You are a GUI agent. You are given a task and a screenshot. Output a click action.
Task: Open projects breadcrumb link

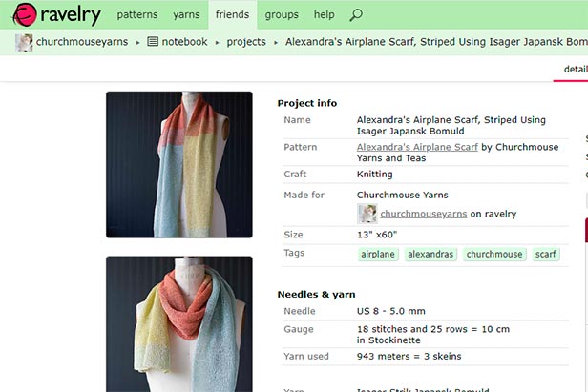coord(246,42)
